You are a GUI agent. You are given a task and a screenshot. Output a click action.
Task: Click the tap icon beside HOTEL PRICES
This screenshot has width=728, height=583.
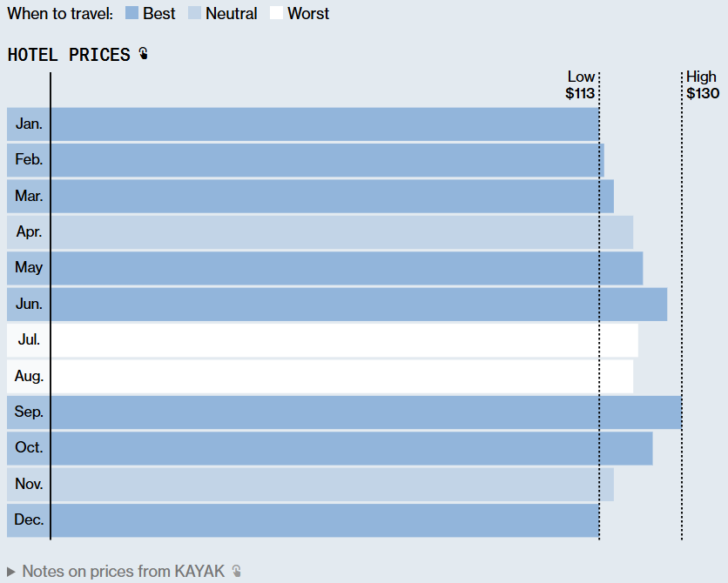point(143,54)
